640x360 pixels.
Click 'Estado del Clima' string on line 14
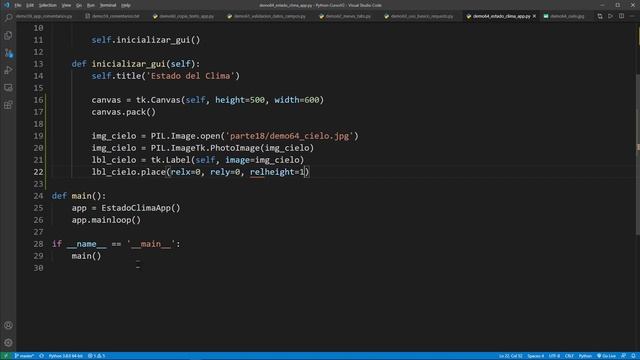190,76
